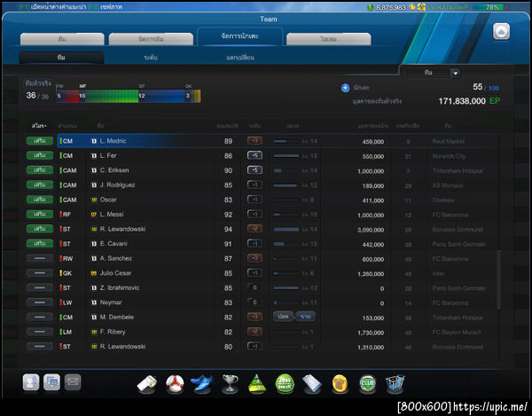Open the blue football boots icon

(x=202, y=384)
